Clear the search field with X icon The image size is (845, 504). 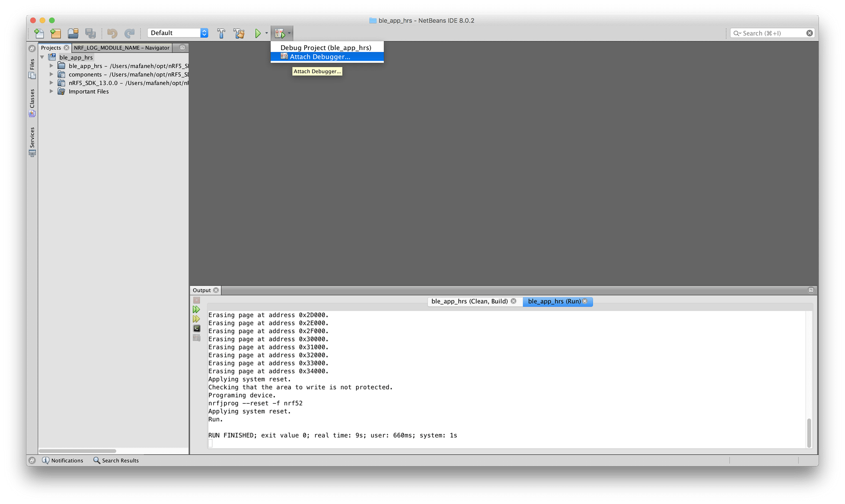[809, 33]
